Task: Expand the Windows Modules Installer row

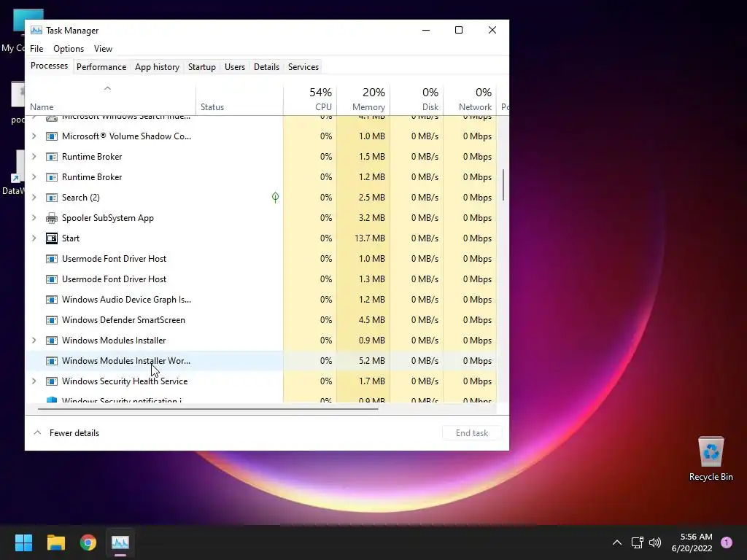Action: click(x=34, y=341)
